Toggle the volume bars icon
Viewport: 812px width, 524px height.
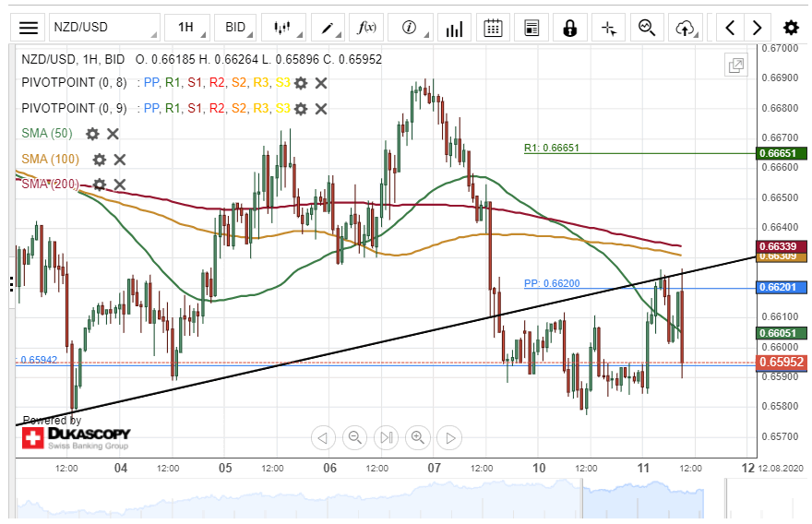(x=454, y=28)
